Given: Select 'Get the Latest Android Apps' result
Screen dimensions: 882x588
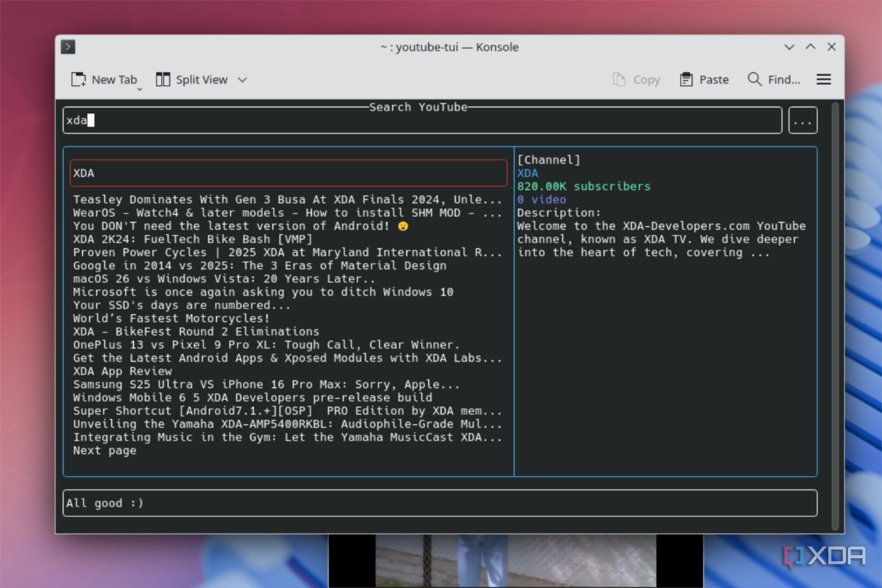Looking at the screenshot, I should pos(287,358).
